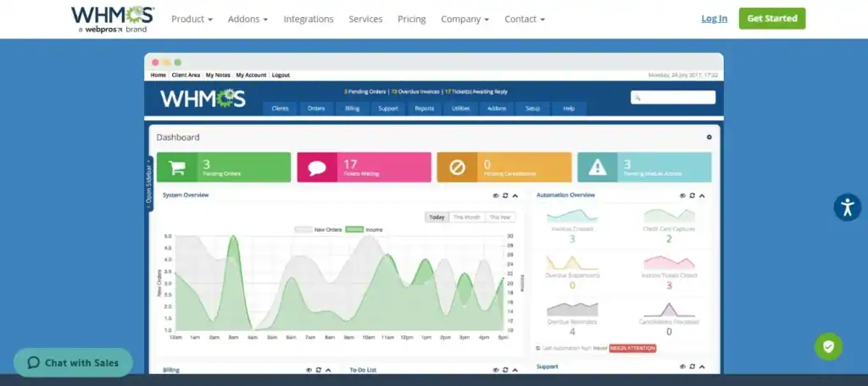
Task: Open Dashboard settings gear icon
Action: pos(709,137)
